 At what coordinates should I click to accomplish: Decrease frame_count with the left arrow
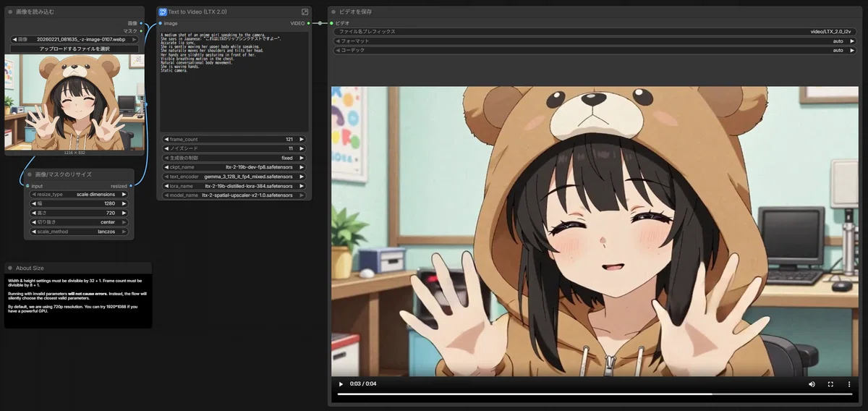tap(166, 139)
